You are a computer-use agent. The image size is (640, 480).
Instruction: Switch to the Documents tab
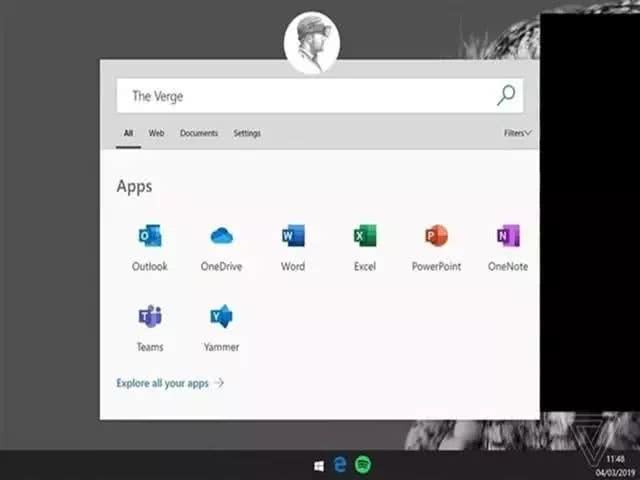click(199, 133)
